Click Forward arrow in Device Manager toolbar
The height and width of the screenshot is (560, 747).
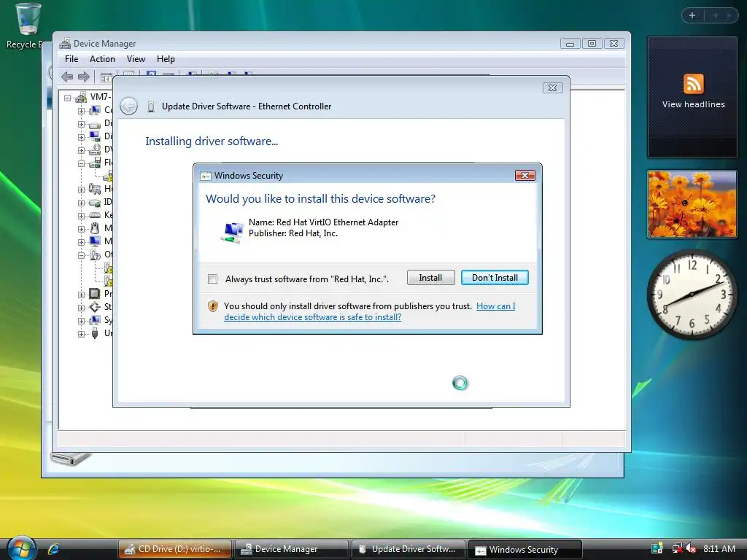(x=84, y=77)
